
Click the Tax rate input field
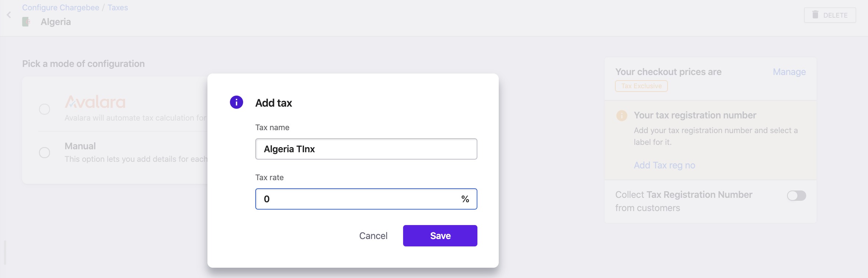click(366, 199)
